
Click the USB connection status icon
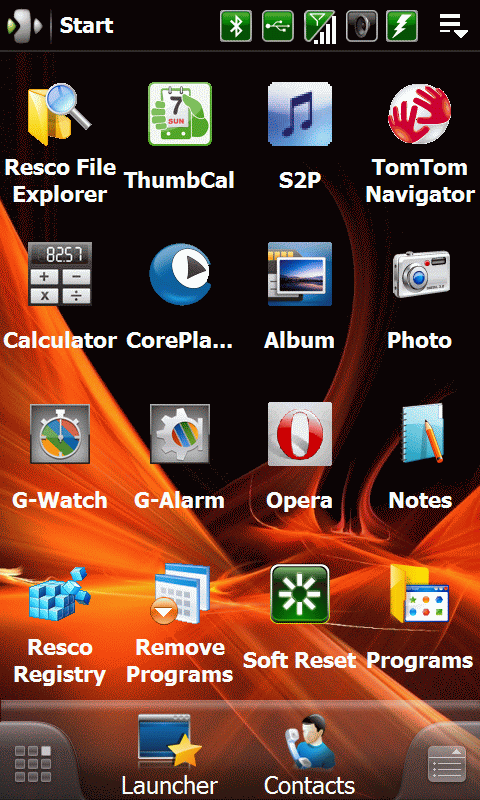(277, 26)
